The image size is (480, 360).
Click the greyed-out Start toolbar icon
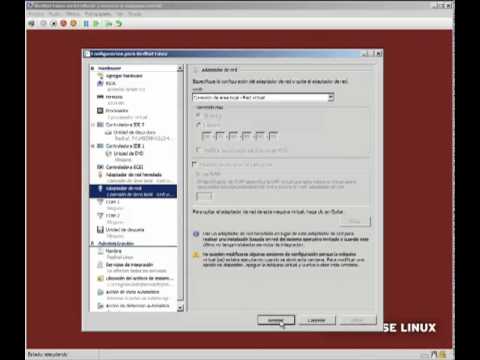[x=43, y=24]
